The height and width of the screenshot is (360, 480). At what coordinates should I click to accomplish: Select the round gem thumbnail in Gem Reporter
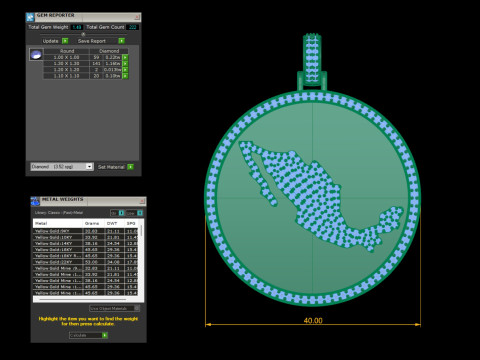tap(36, 54)
